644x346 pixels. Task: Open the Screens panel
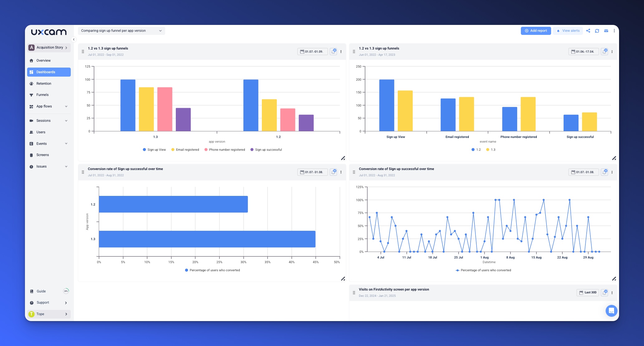click(43, 155)
